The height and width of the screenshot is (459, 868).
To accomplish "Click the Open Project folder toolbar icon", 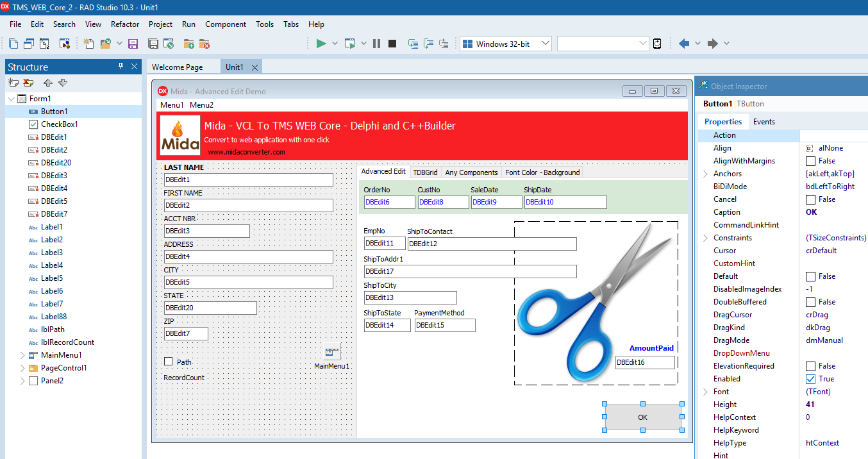I will pos(105,44).
